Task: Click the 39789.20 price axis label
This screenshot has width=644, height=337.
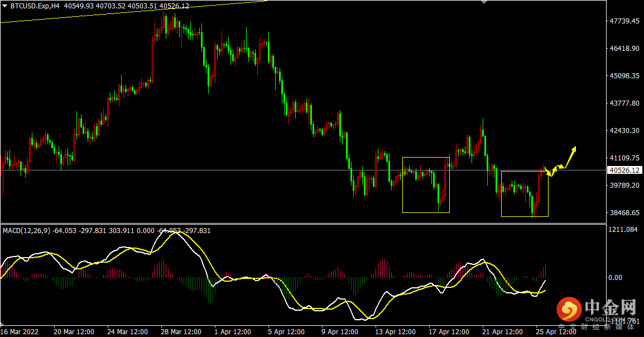Action: pos(624,186)
